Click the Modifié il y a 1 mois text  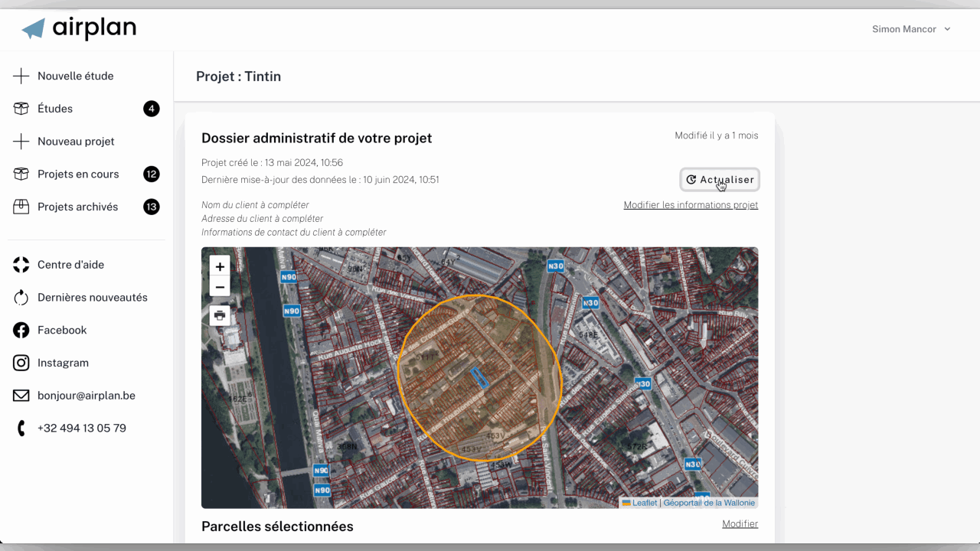click(x=717, y=135)
